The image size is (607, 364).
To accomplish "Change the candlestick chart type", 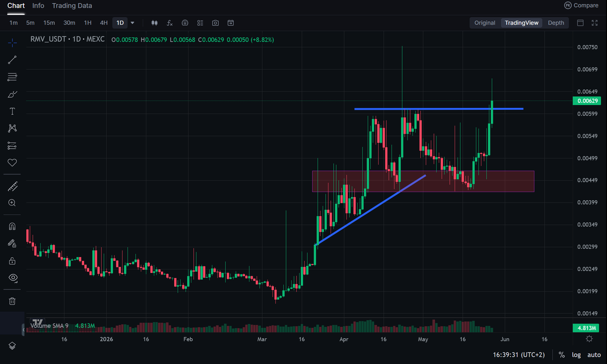I will click(154, 23).
